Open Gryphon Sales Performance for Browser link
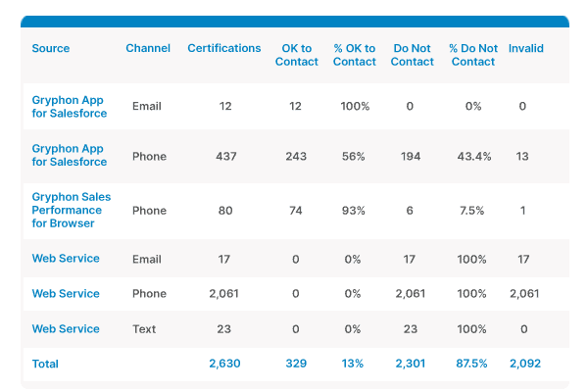588x392 pixels. (x=72, y=210)
